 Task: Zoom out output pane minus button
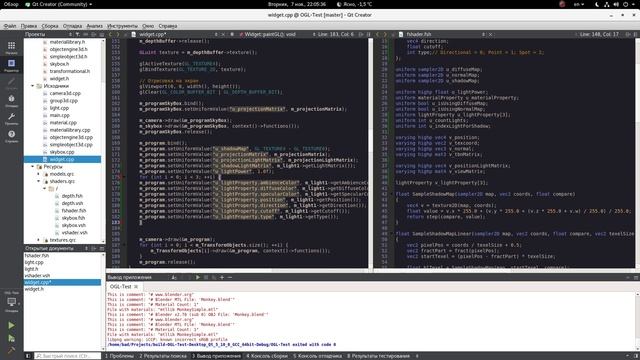[230, 277]
